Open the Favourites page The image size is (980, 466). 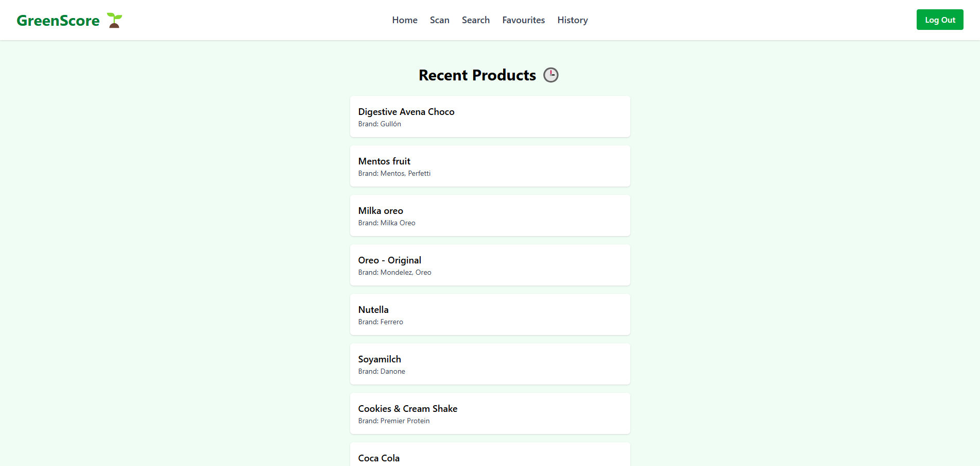pos(524,20)
